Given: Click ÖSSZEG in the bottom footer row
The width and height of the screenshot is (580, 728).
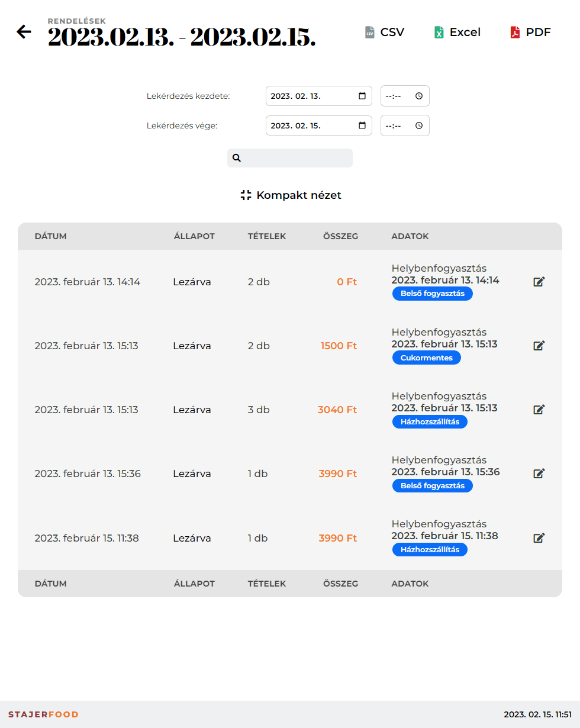Looking at the screenshot, I should [340, 584].
